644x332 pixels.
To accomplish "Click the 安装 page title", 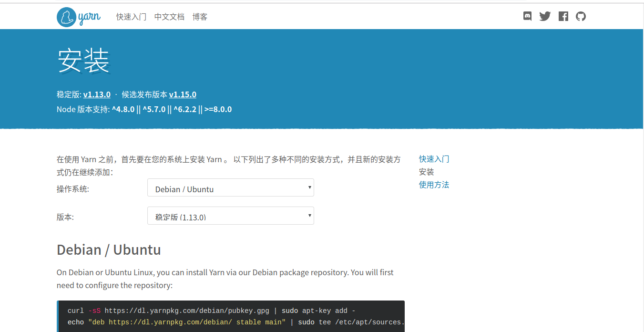I will [84, 61].
